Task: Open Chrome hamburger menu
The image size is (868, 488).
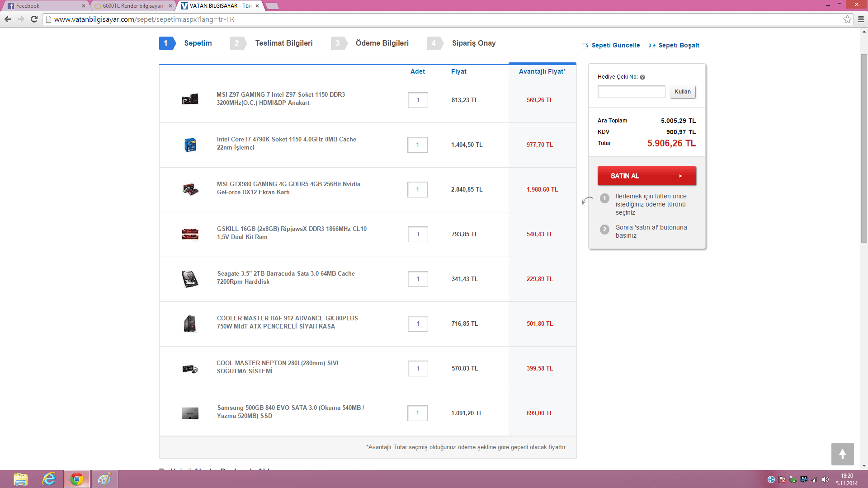Action: point(861,19)
